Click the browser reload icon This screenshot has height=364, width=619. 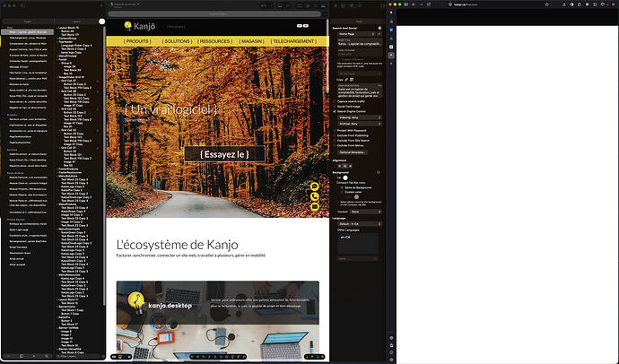click(x=429, y=4)
